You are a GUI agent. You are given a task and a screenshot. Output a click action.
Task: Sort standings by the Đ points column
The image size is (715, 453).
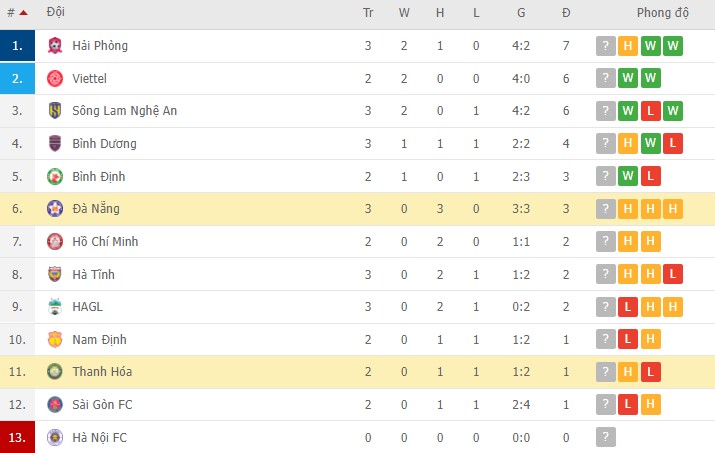coord(566,13)
